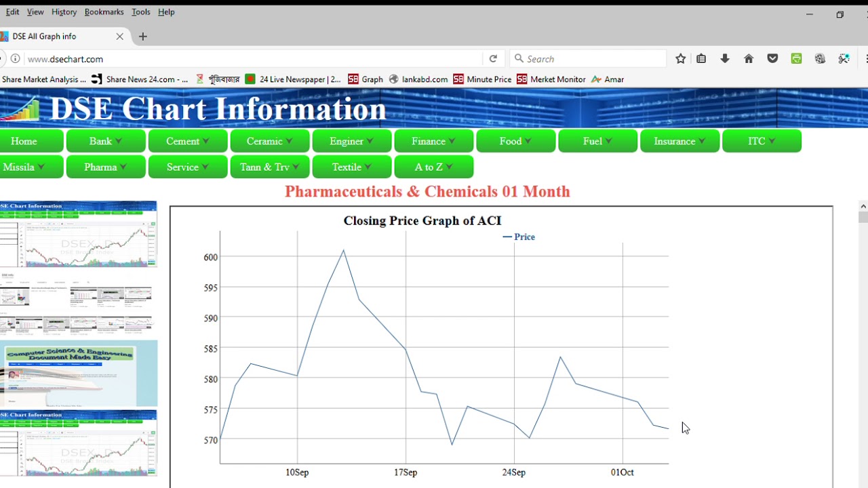Image resolution: width=868 pixels, height=488 pixels.
Task: Open the History menu
Action: [64, 12]
